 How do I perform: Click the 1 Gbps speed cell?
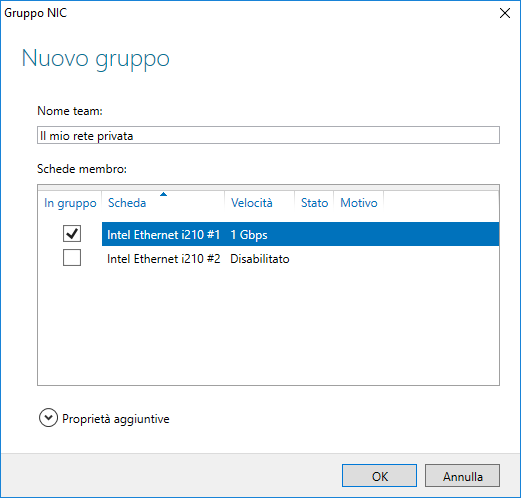tap(249, 235)
